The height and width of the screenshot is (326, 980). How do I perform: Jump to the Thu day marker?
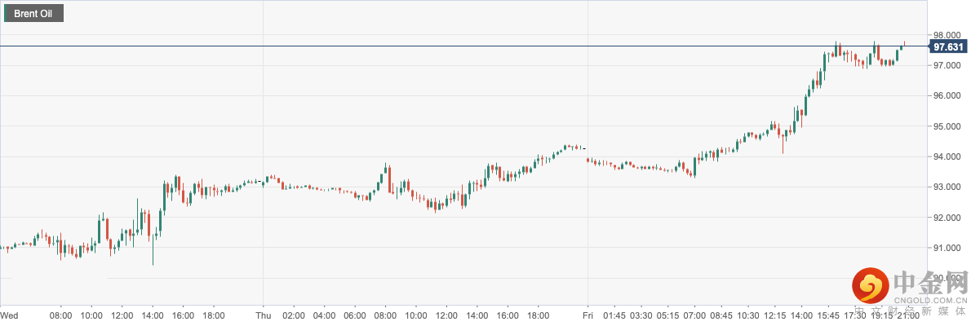[x=263, y=315]
